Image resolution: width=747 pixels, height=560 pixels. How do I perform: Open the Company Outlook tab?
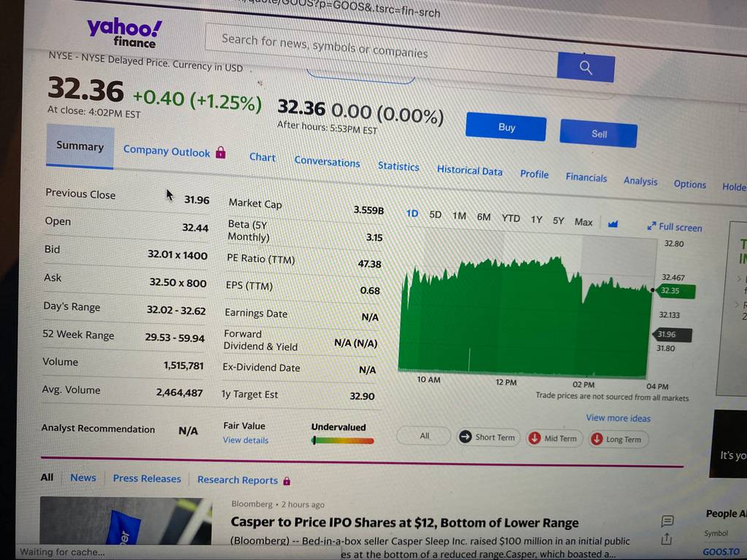[x=166, y=152]
